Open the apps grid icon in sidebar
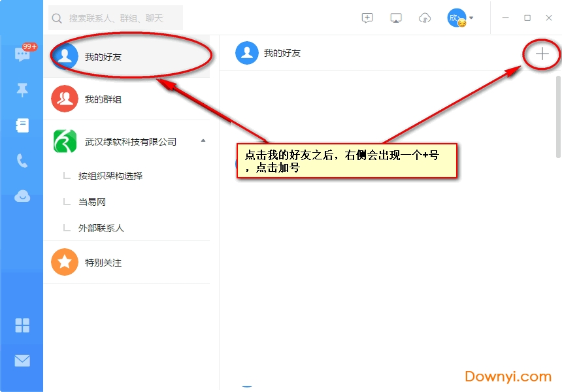The width and height of the screenshot is (562, 392). [x=22, y=325]
